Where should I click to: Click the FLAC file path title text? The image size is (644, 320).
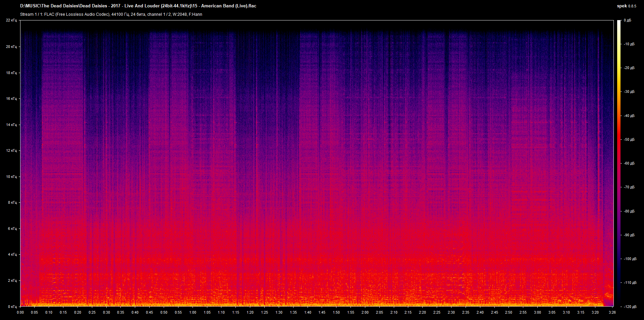138,6
